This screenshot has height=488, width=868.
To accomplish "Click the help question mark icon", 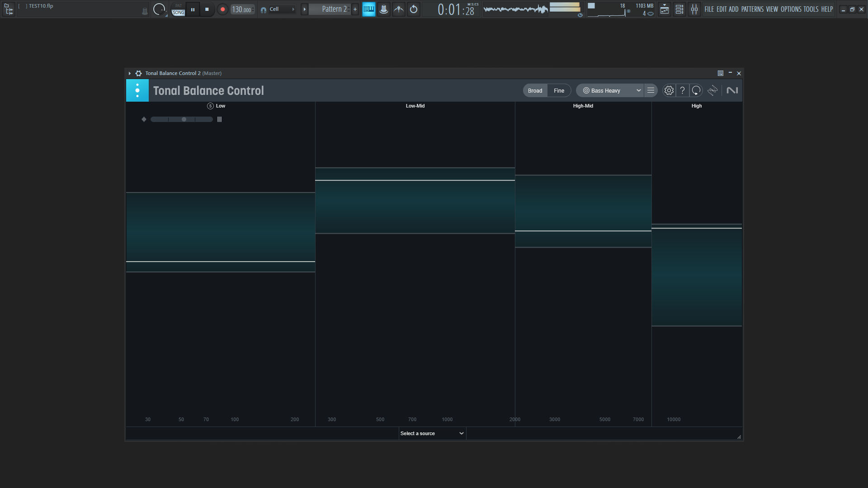I will (682, 90).
